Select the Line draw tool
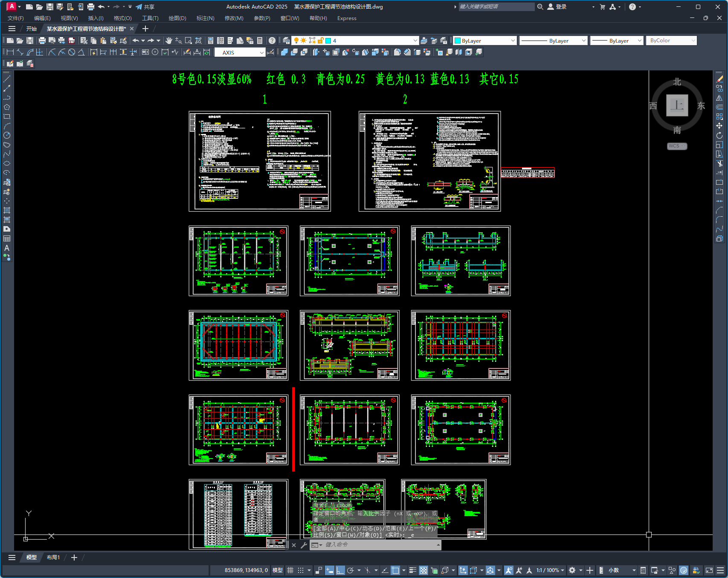Image resolution: width=728 pixels, height=578 pixels. point(7,79)
